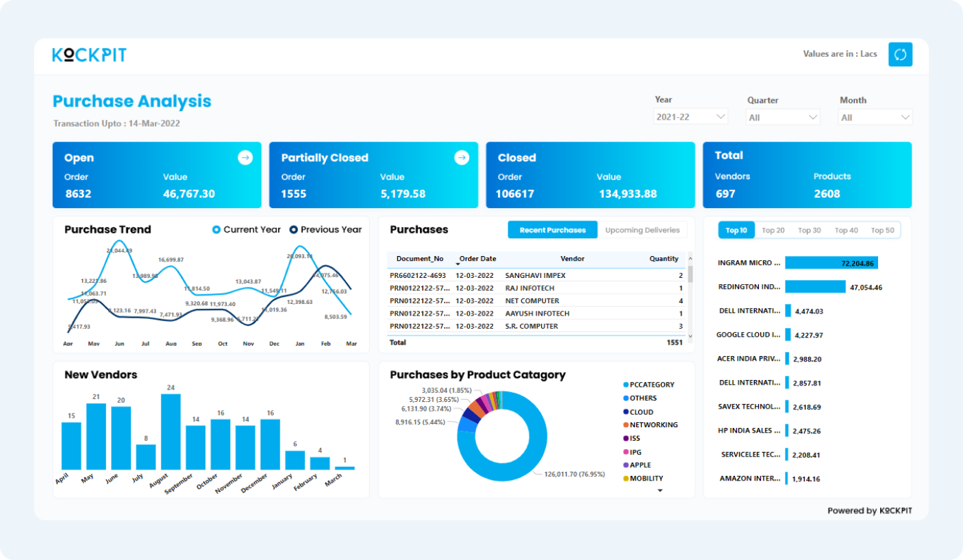This screenshot has height=560, width=963.
Task: Click the May bar with 21 vendors
Action: tap(96, 437)
